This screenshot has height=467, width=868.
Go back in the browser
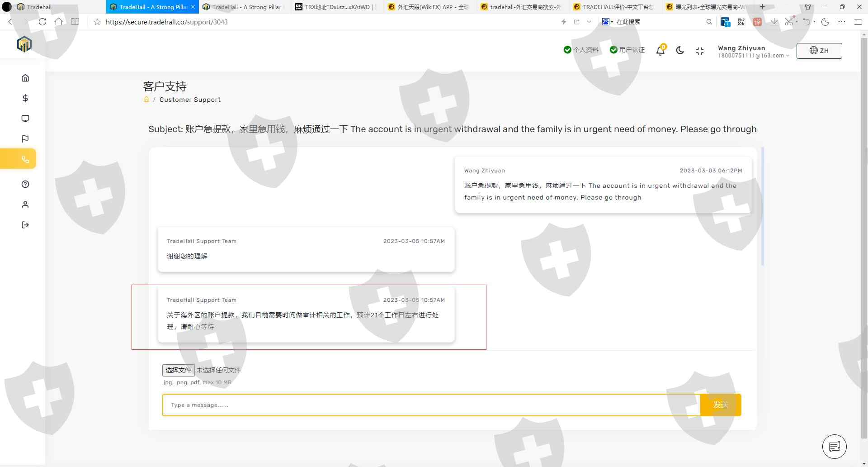(10, 22)
